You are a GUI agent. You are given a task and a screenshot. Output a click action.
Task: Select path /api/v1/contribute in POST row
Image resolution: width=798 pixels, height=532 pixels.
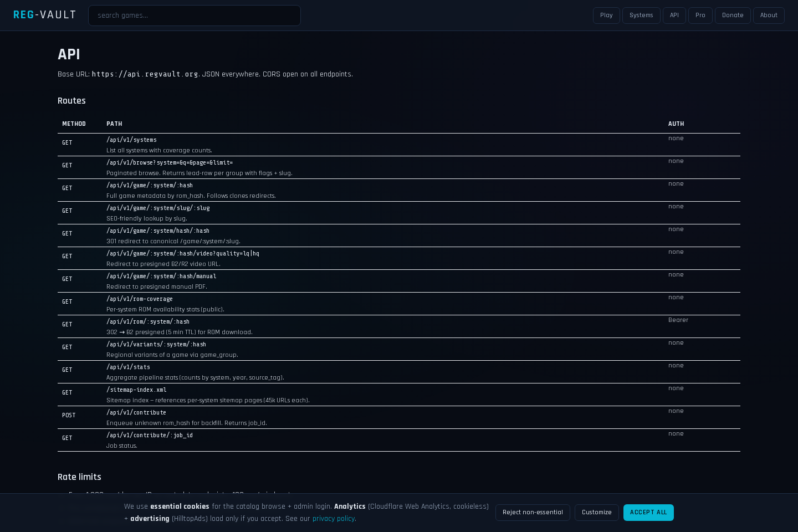tap(136, 413)
